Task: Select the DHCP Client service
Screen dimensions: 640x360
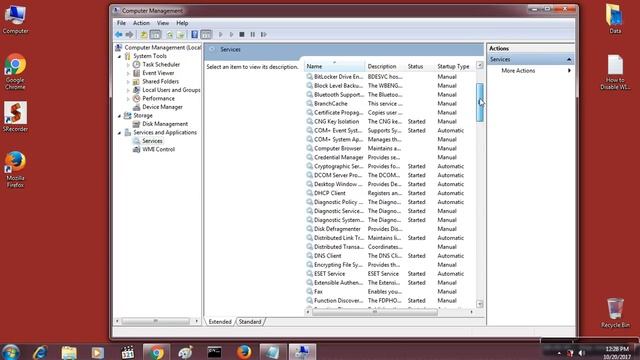Action: (329, 193)
